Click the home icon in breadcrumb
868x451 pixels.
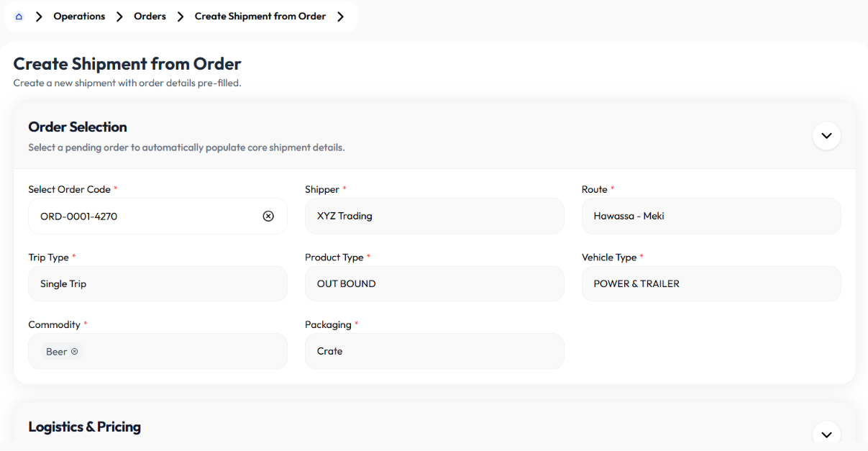[x=19, y=17]
